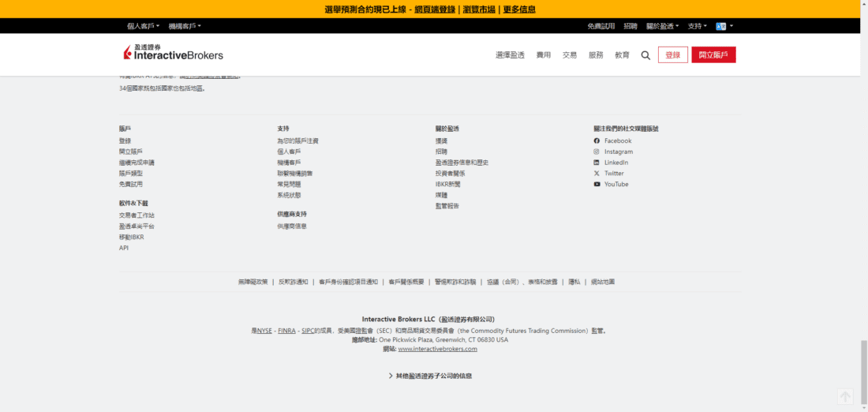Image resolution: width=868 pixels, height=412 pixels.
Task: Click the Interactive Brokers logo
Action: (x=174, y=53)
